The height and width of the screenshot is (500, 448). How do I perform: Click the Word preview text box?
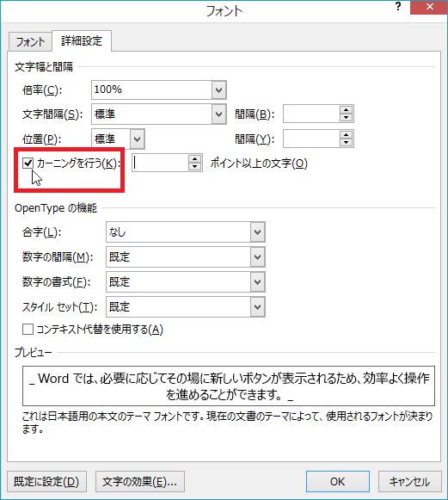tap(229, 386)
